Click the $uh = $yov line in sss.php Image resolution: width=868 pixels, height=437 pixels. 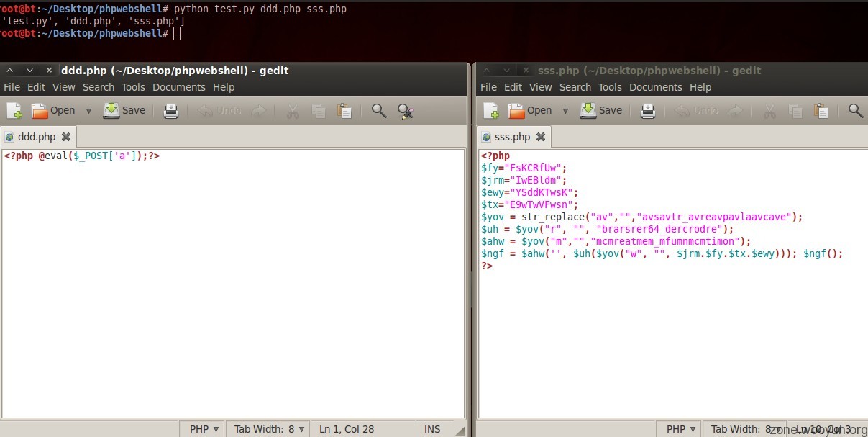(608, 229)
